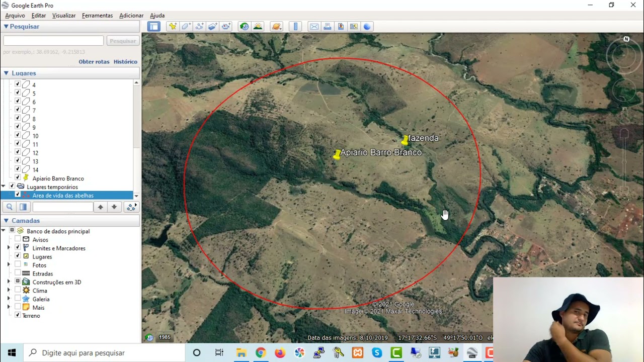Screen dimensions: 644x362
Task: Move item down with the arrow button
Action: point(114,207)
